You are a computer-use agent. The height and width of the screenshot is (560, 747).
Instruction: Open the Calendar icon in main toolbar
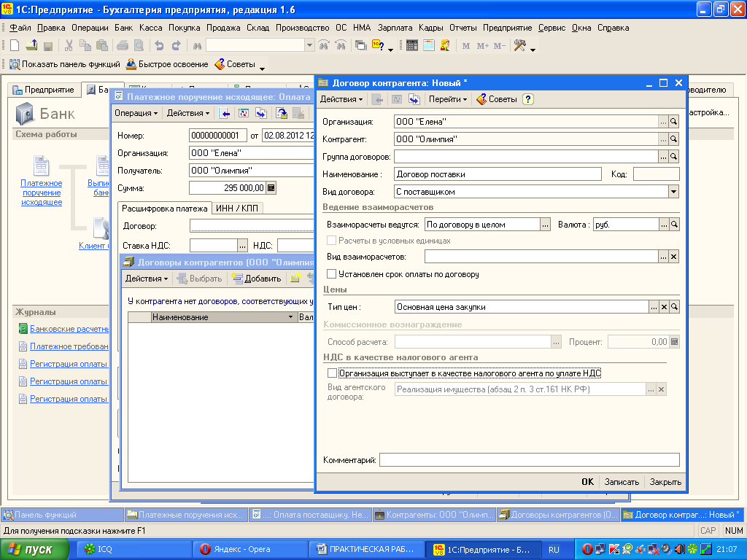[x=429, y=46]
